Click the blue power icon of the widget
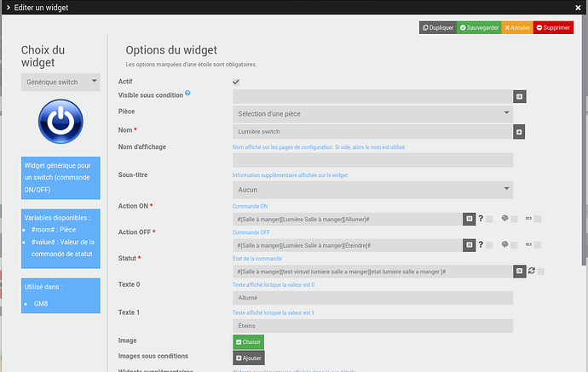 coord(61,122)
